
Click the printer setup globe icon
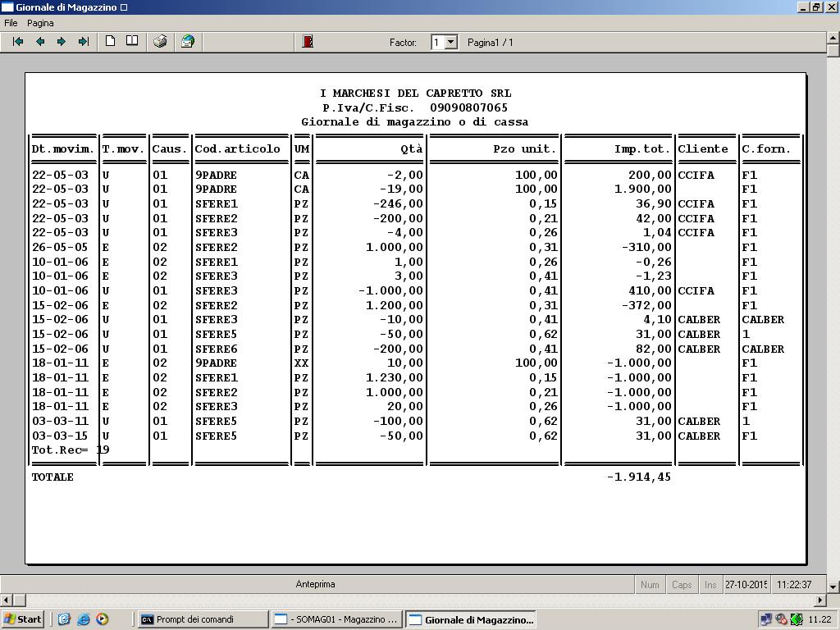click(188, 41)
